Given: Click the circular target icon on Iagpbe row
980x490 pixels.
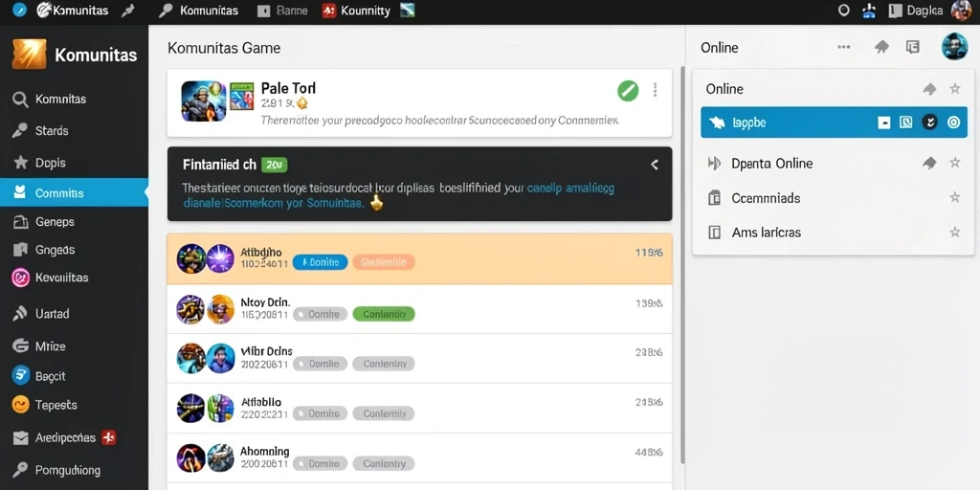Looking at the screenshot, I should (953, 122).
